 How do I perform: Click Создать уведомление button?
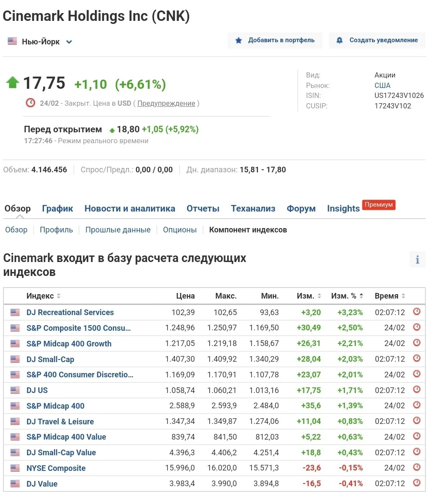[377, 40]
